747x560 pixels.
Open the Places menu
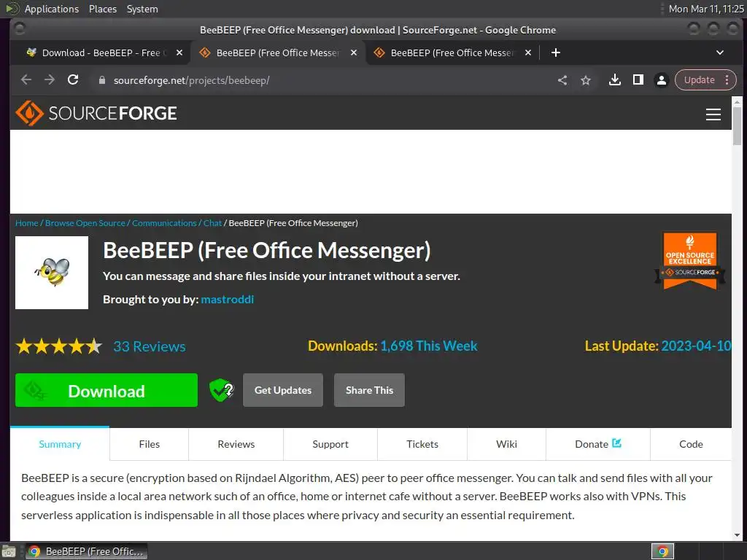point(102,9)
